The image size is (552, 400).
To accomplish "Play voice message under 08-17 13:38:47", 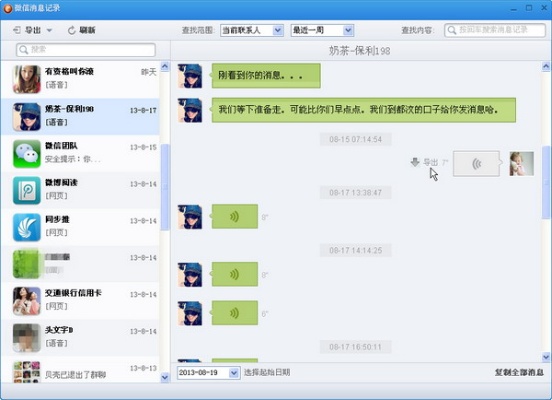I will point(235,217).
